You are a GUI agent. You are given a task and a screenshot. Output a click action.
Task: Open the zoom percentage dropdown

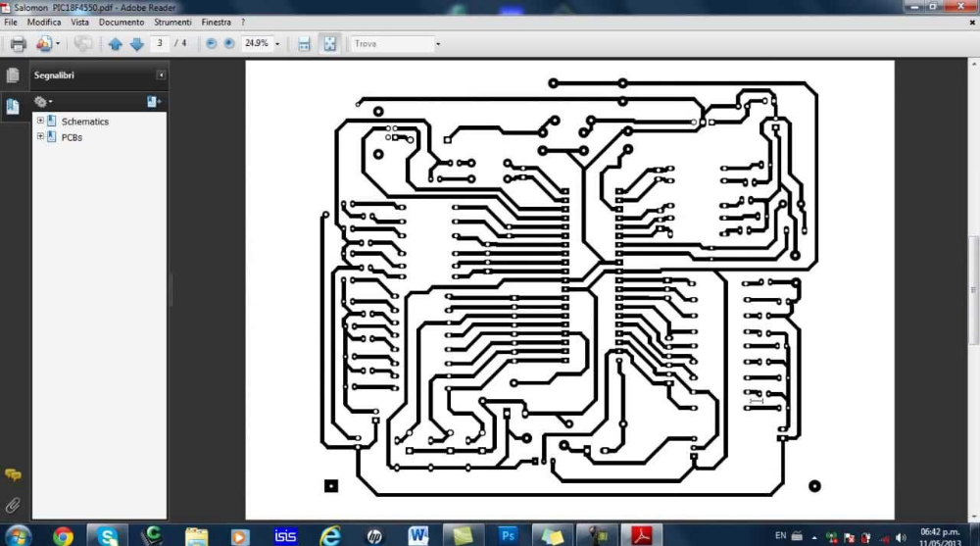[277, 44]
